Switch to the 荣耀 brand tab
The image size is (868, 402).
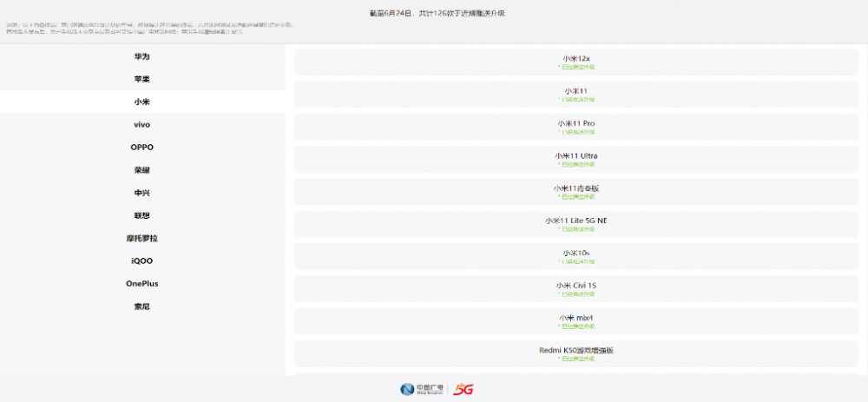pyautogui.click(x=142, y=170)
